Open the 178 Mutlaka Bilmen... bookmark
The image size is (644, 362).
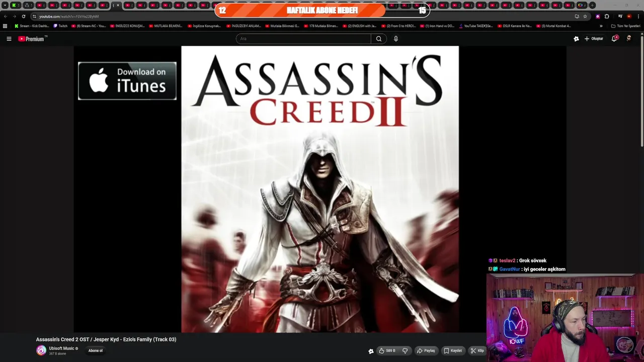pos(321,26)
